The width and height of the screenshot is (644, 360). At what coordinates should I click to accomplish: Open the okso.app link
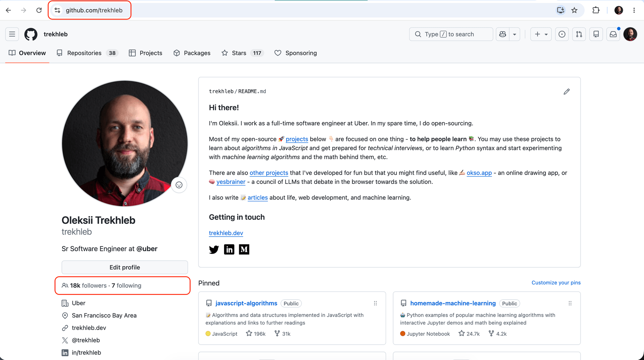pos(479,173)
